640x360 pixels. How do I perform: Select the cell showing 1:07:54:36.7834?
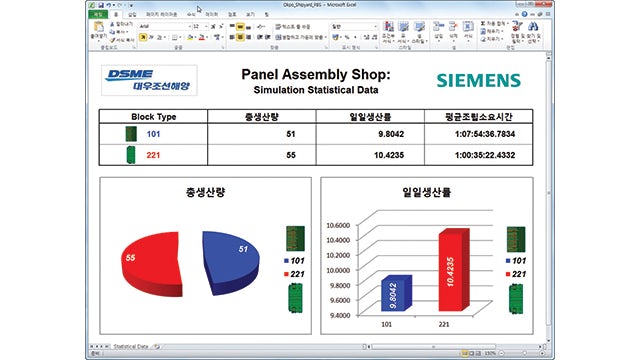point(479,134)
